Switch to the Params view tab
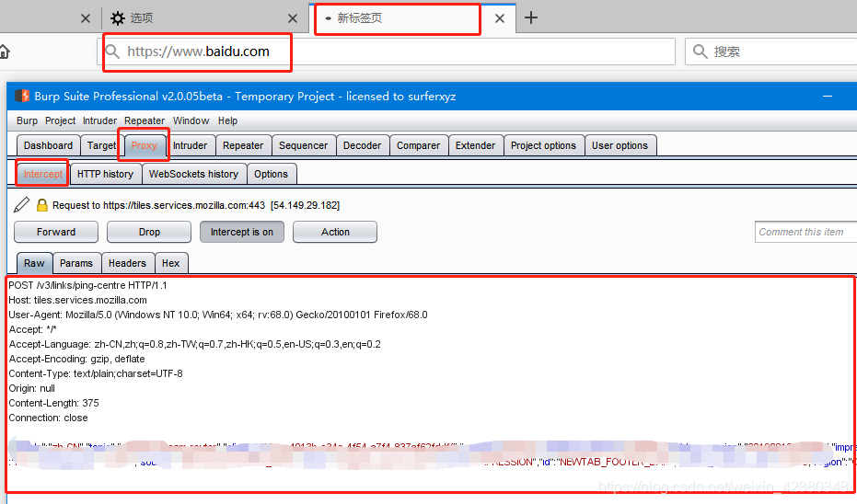This screenshot has height=504, width=857. [x=76, y=263]
